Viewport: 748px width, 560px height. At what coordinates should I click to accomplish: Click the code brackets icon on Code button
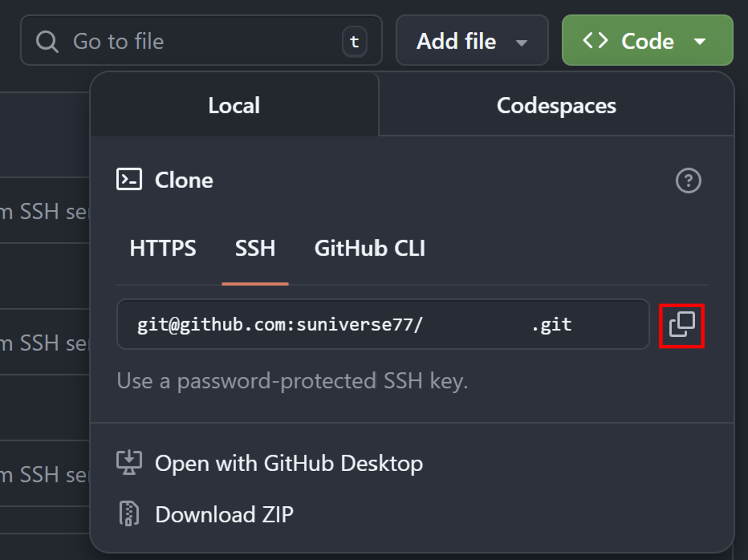pyautogui.click(x=595, y=41)
